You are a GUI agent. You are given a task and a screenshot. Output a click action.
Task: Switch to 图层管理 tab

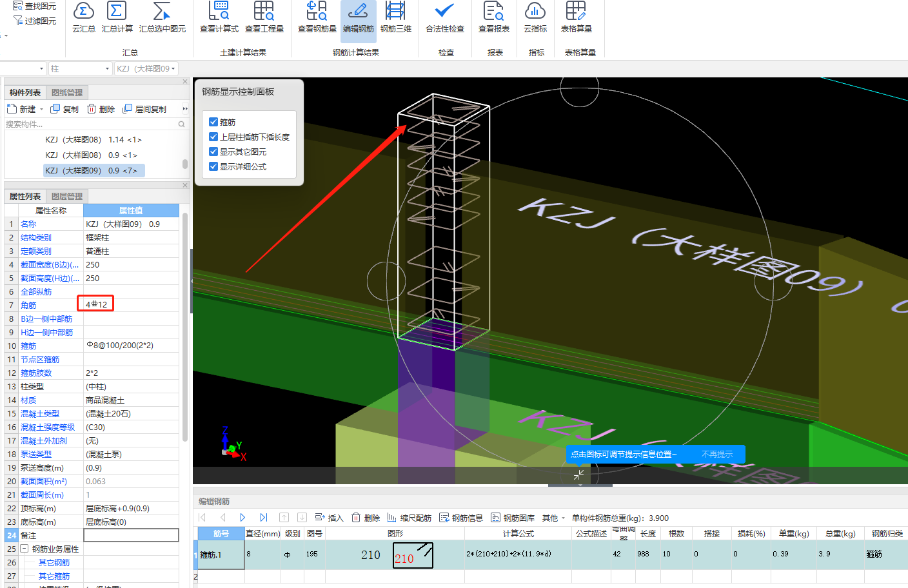[x=67, y=197]
